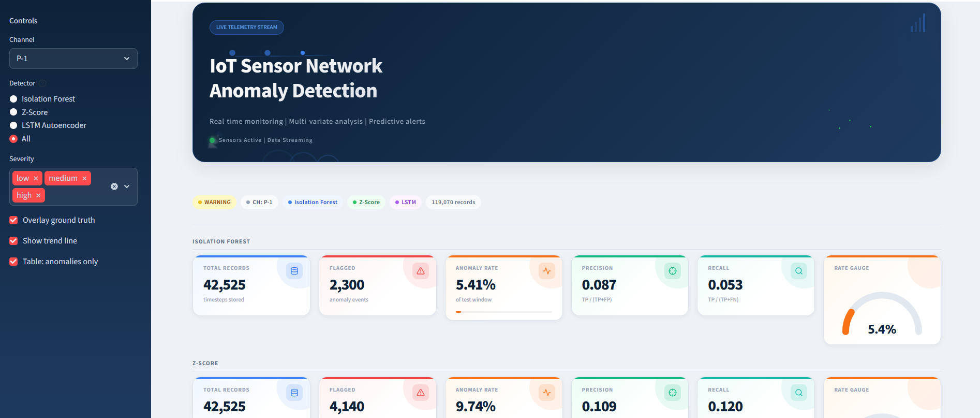Click the target icon on 0.087 Precision card
Screen dimensions: 980x418
click(673, 271)
